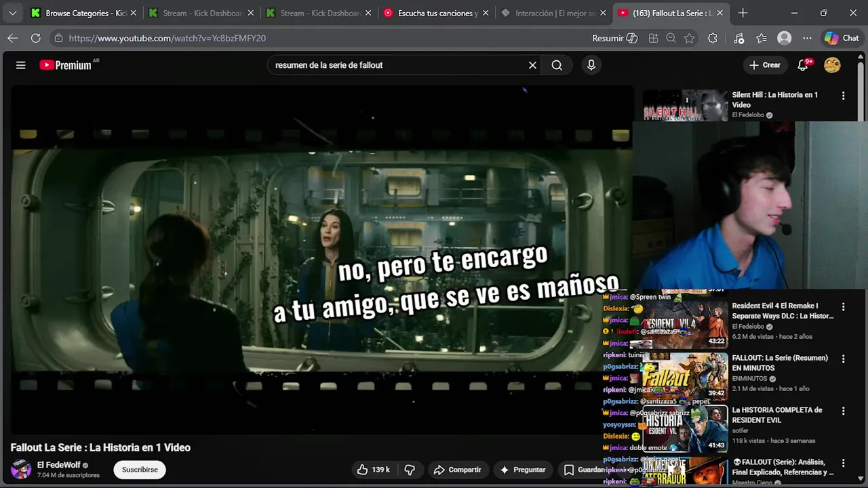Open options for Historia Completa Resident Evil video
Screen dimensions: 868x488
point(843,411)
